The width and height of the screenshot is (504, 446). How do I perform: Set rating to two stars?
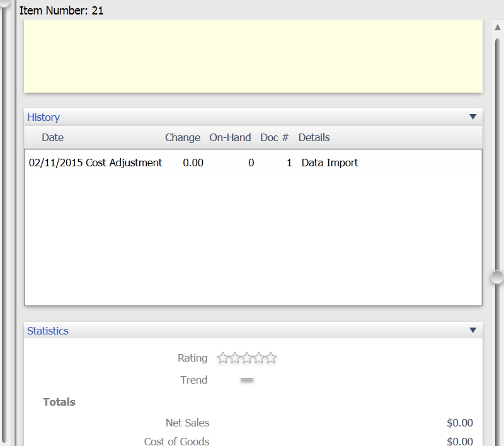(234, 358)
